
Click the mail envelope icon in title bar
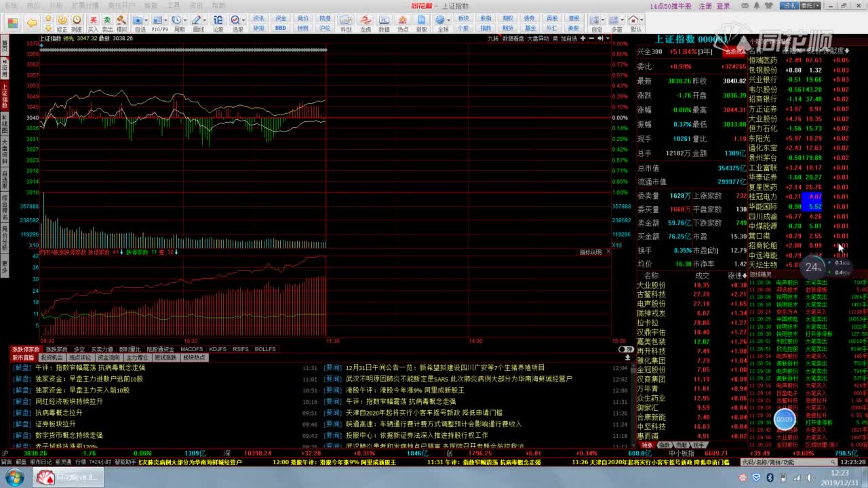click(746, 5)
